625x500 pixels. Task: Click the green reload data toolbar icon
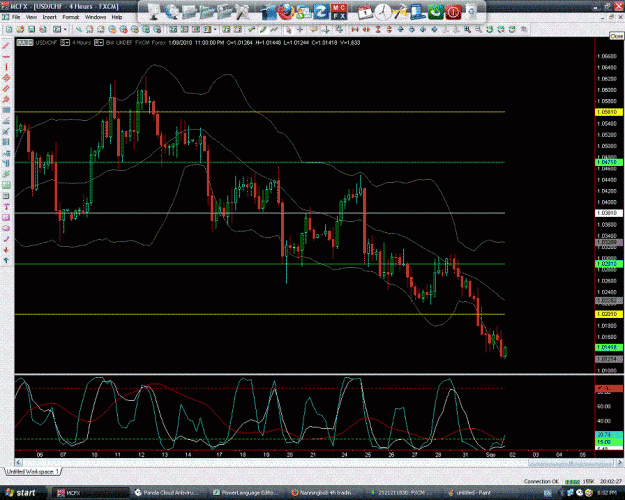489,30
